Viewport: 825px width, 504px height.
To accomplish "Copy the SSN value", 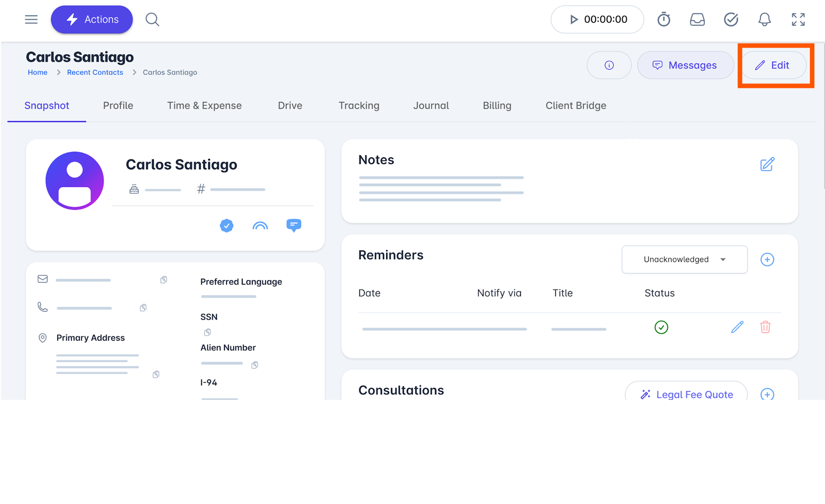I will 207,332.
